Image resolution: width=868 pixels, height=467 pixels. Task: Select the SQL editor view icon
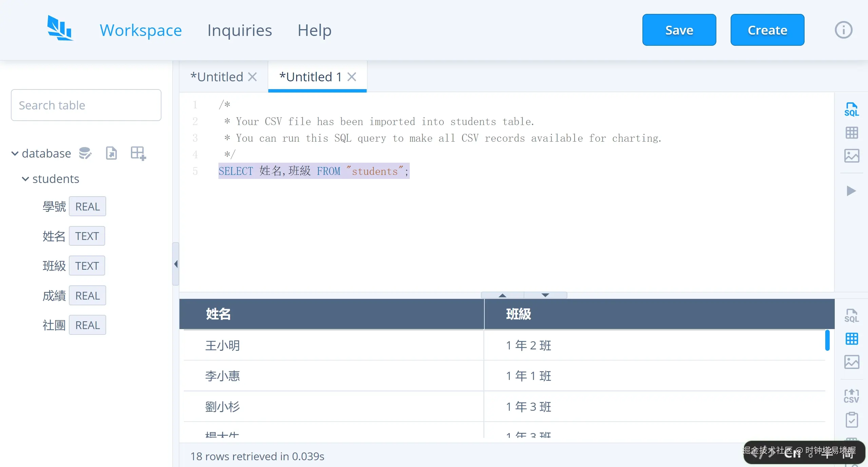[x=852, y=108]
